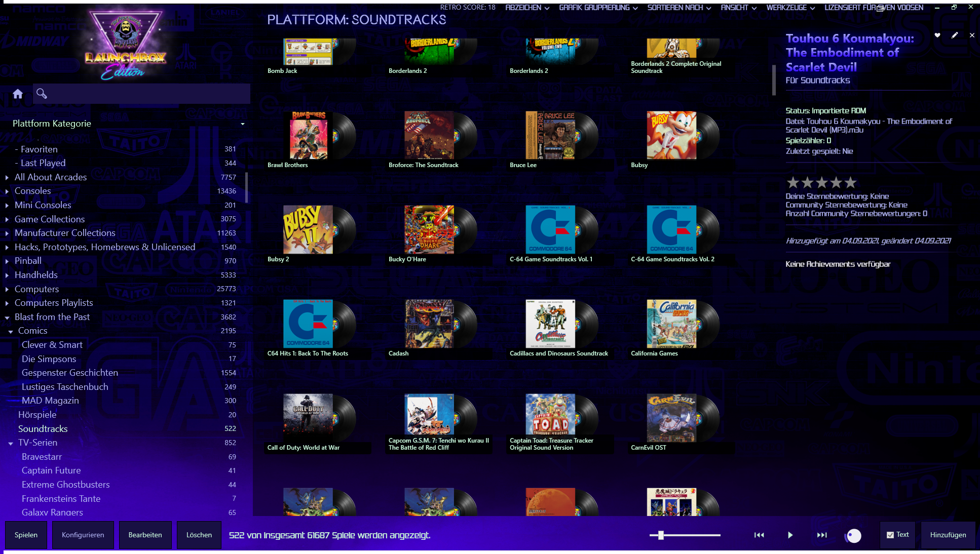Select Broforce: The Soundtrack cover
Screen dimensions: 980x554
pyautogui.click(x=429, y=135)
